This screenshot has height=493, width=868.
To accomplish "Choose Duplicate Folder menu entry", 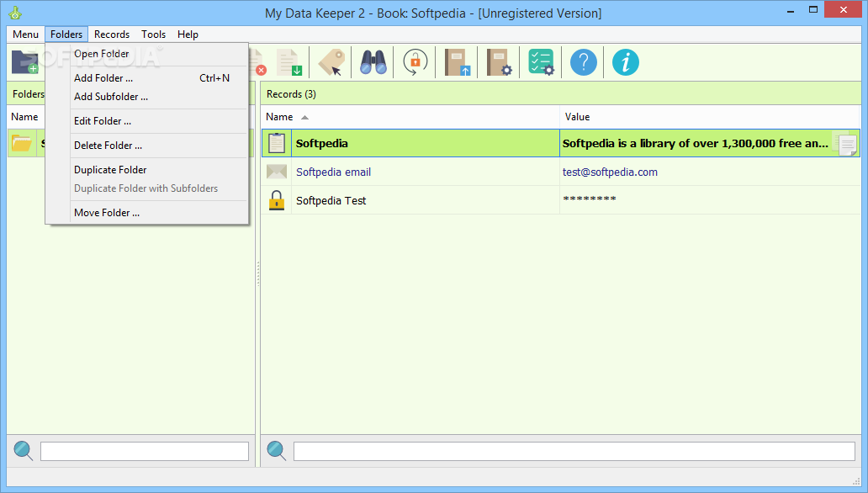I will [x=146, y=169].
